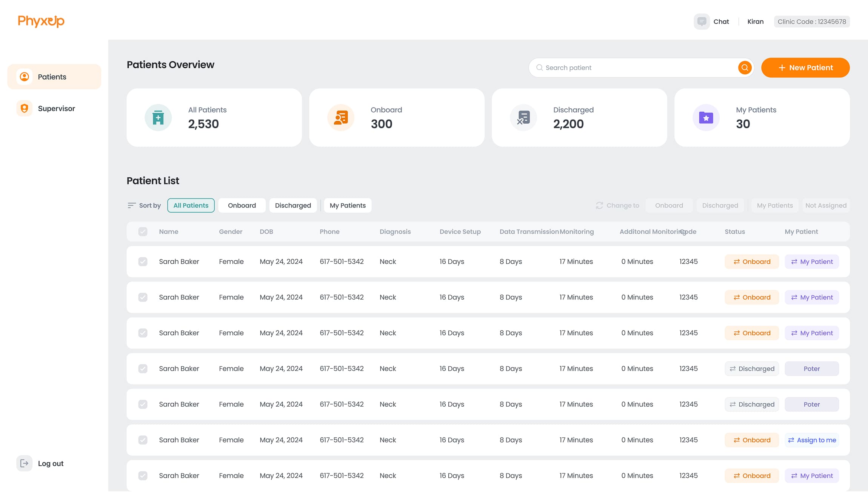
Task: Change selected to My Patients
Action: click(x=775, y=205)
